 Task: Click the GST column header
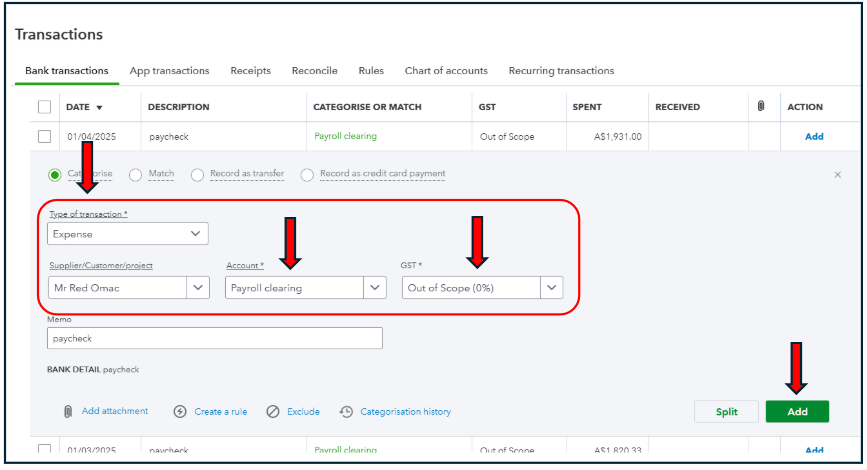(487, 107)
